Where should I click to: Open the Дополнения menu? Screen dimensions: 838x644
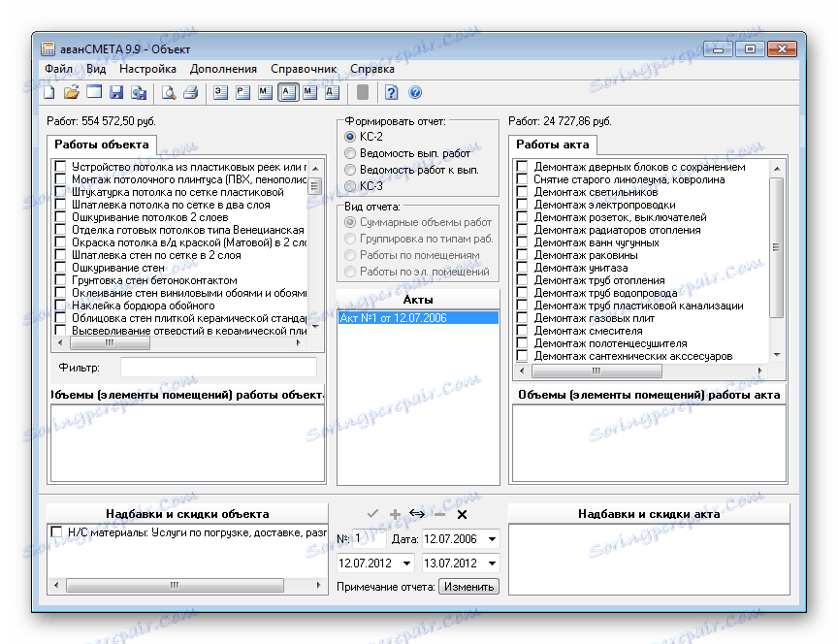223,69
